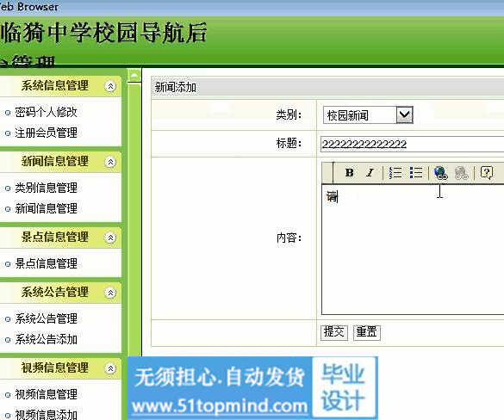The image size is (504, 420).
Task: Collapse the 系统公告管理 sidebar section
Action: (x=110, y=293)
